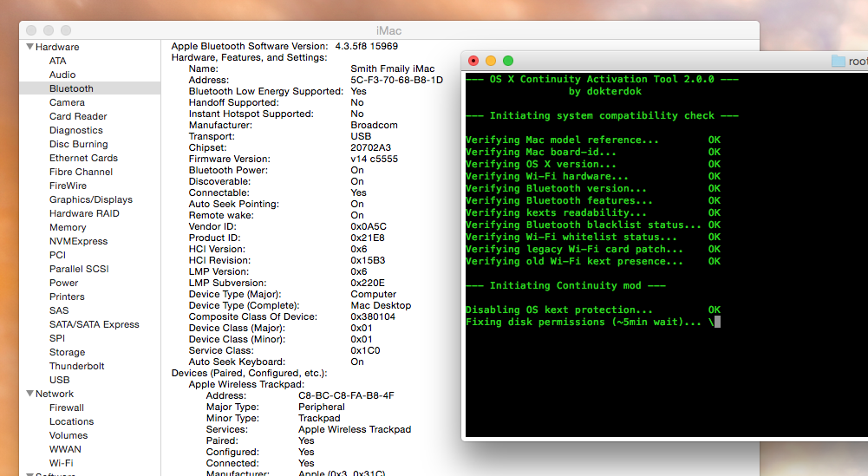Open USB hardware information
This screenshot has height=476, width=868.
[x=59, y=380]
